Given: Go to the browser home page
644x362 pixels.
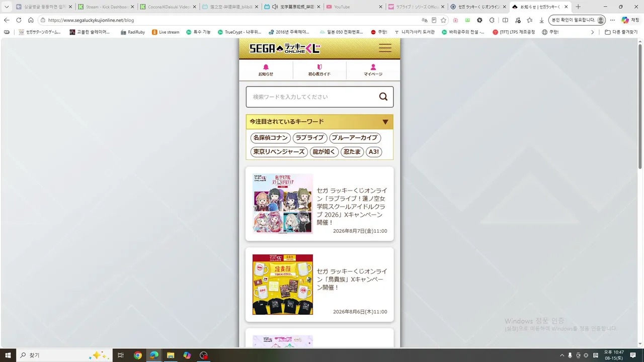Looking at the screenshot, I should pos(31,20).
